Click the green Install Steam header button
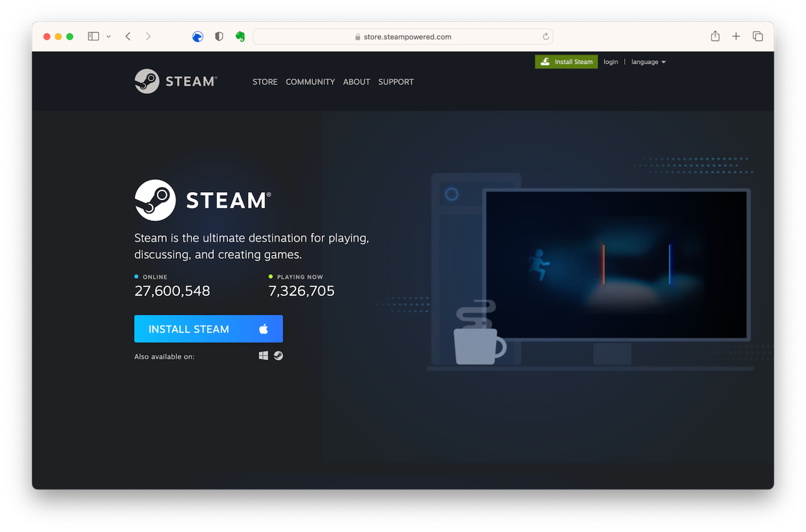Screen dimensions: 806x532 click(567, 62)
